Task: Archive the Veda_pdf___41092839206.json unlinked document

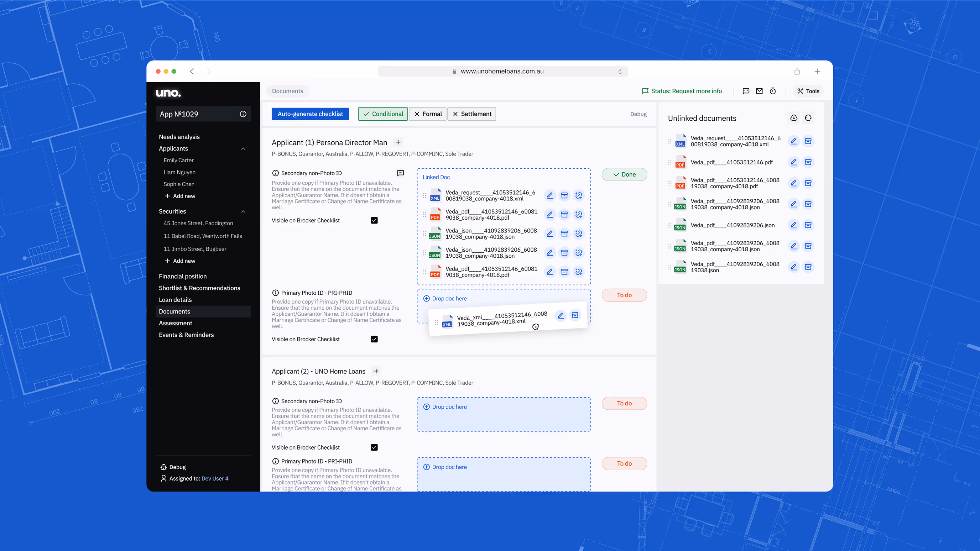Action: pos(808,225)
